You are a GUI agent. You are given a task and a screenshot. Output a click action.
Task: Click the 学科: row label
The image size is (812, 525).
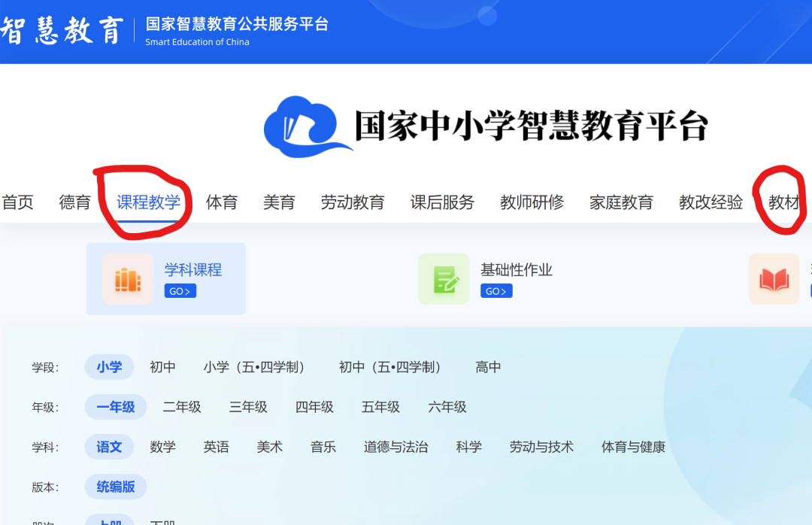tap(45, 448)
